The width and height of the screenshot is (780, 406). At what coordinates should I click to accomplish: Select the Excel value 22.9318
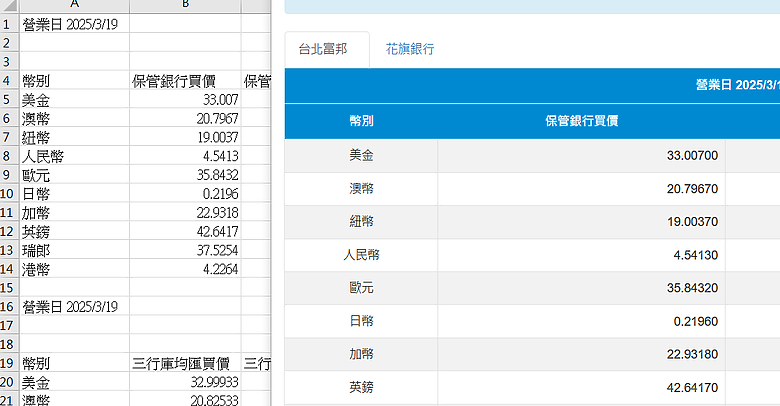[185, 212]
